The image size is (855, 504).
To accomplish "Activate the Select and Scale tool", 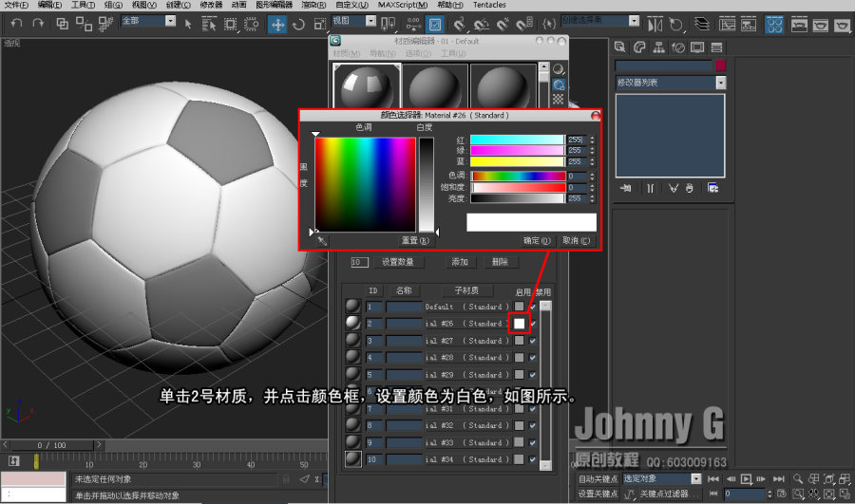I will pyautogui.click(x=319, y=25).
